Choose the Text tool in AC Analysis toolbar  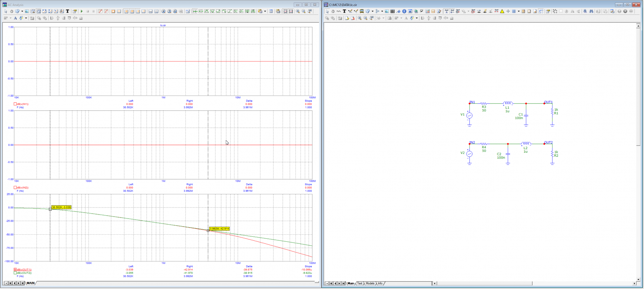67,11
